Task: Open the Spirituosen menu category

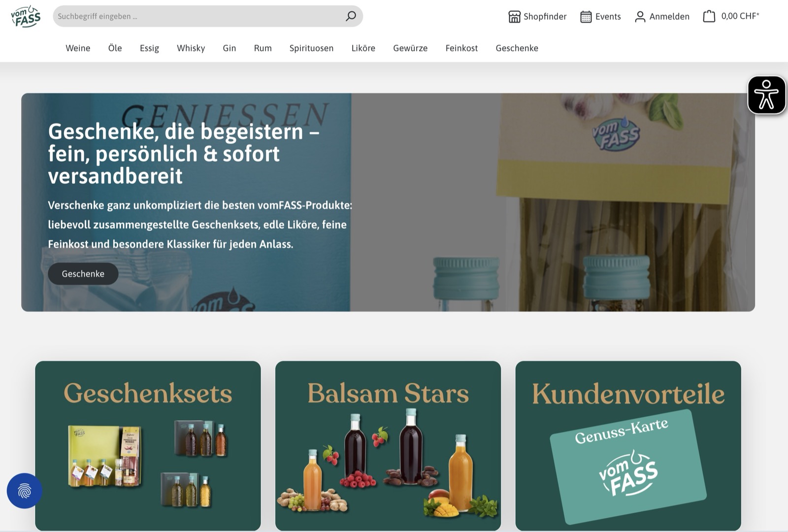Action: (x=311, y=48)
